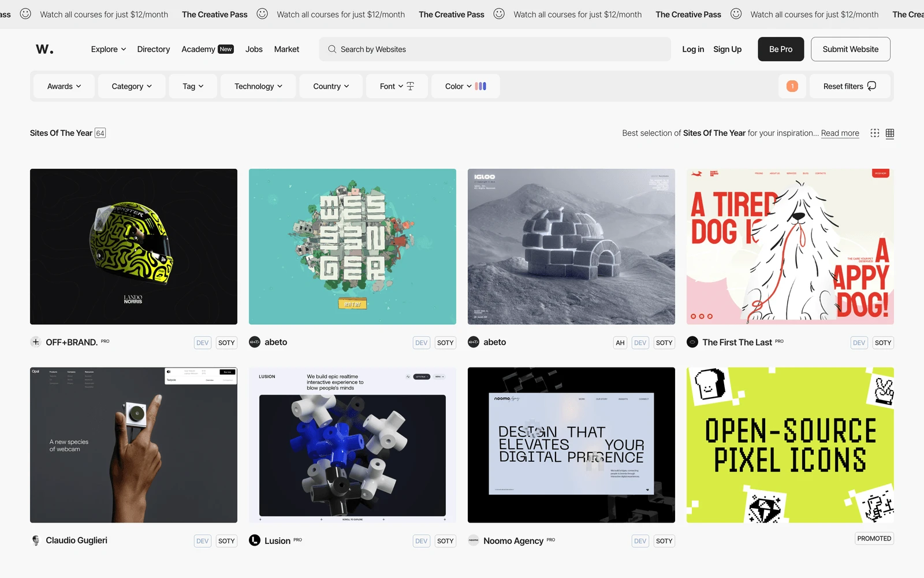Viewport: 924px width, 578px height.
Task: Click the Reset filters button
Action: 850,86
